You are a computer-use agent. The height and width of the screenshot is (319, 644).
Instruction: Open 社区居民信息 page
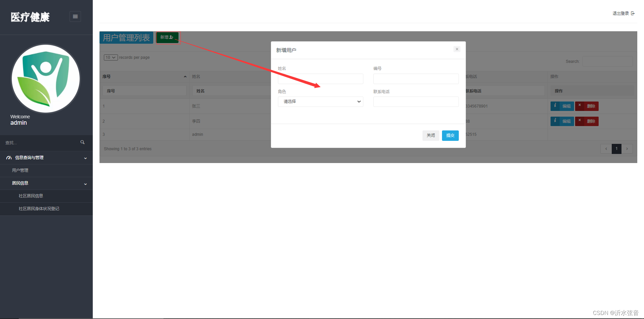31,196
